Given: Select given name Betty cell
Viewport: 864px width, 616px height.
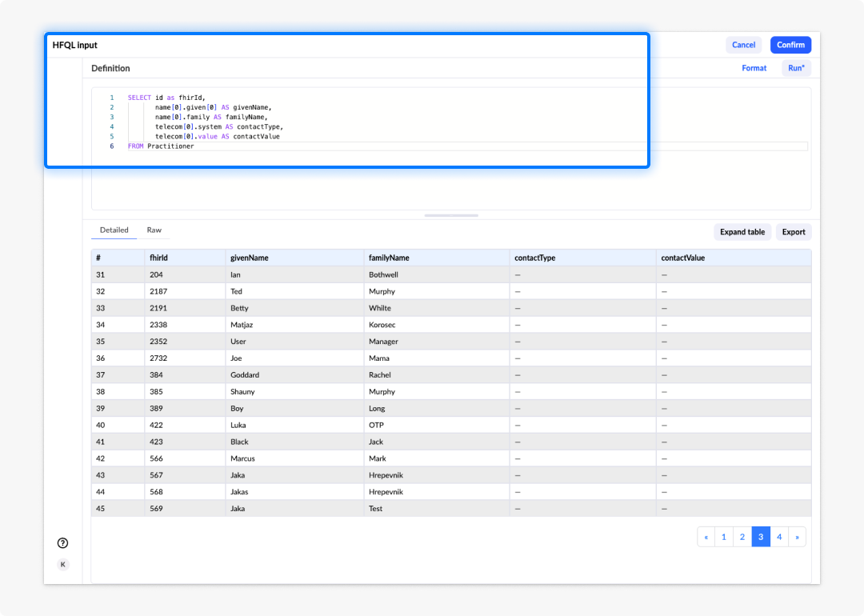Looking at the screenshot, I should [x=294, y=308].
